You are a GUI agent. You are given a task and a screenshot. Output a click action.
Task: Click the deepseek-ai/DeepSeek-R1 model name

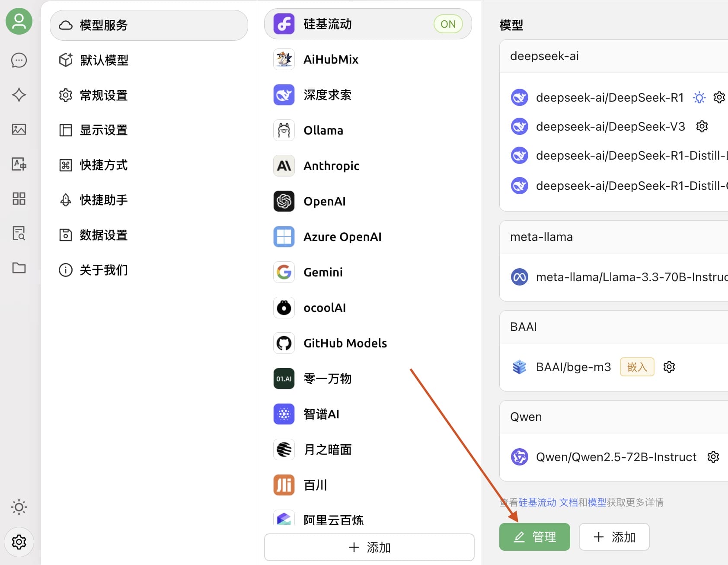click(610, 98)
